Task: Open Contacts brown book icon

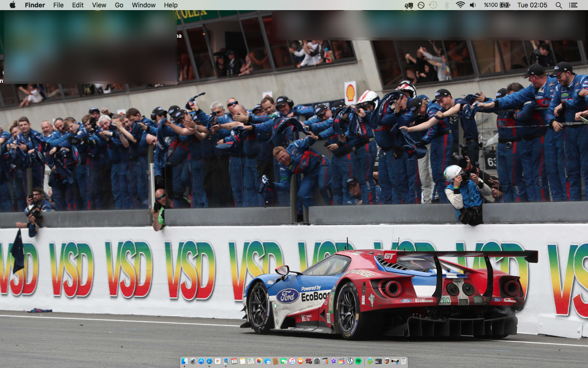Action: [276, 361]
